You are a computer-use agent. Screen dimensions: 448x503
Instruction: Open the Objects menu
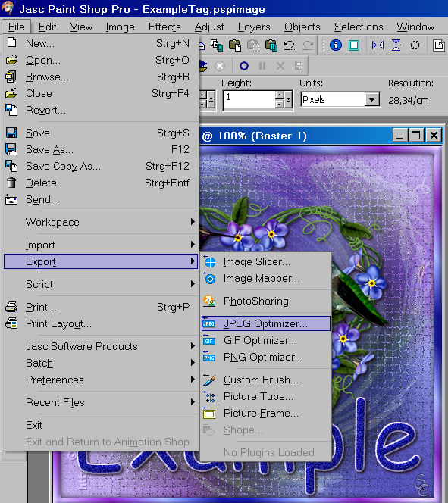(x=302, y=27)
